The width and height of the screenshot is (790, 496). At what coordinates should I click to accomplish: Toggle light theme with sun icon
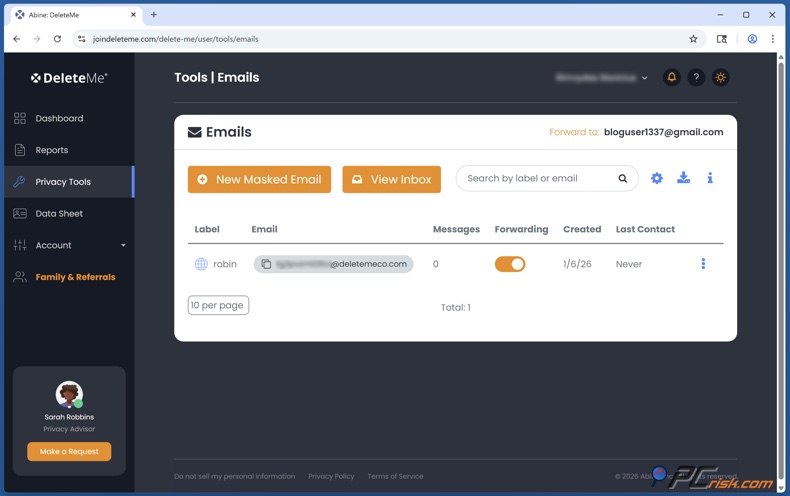point(720,77)
